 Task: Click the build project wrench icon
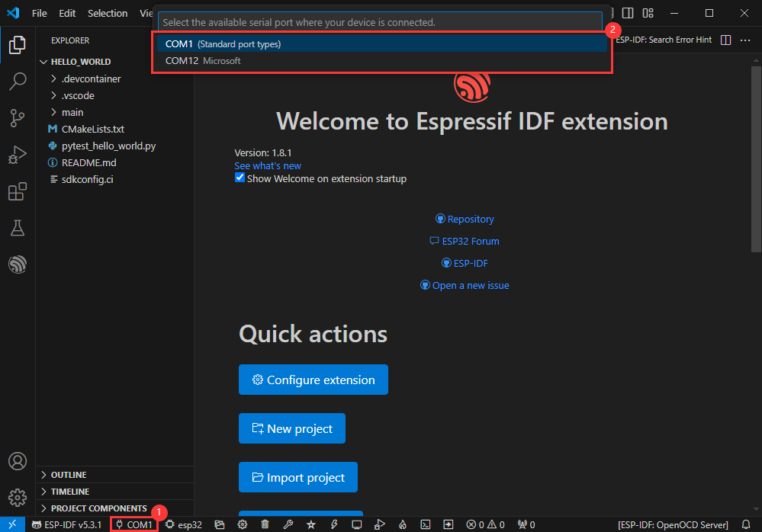288,524
